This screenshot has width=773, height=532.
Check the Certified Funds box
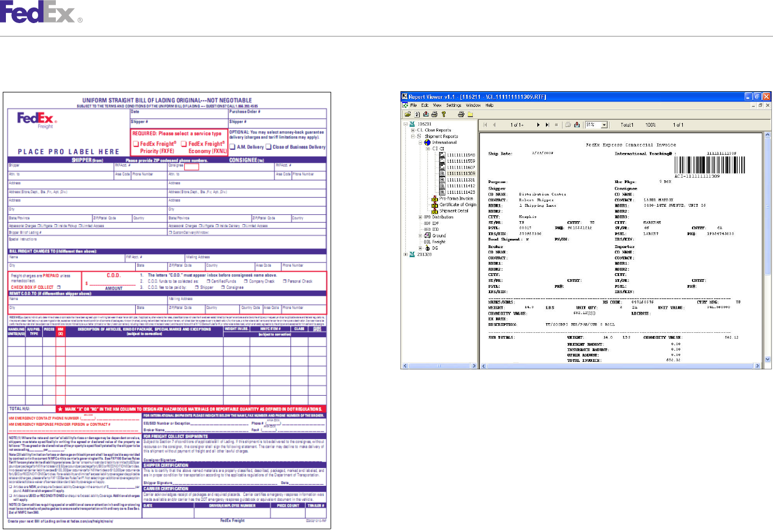(208, 281)
